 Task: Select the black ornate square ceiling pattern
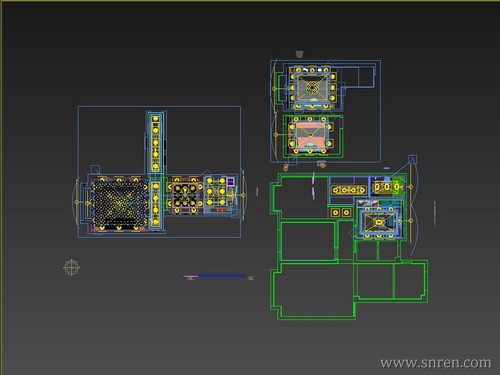coord(185,195)
